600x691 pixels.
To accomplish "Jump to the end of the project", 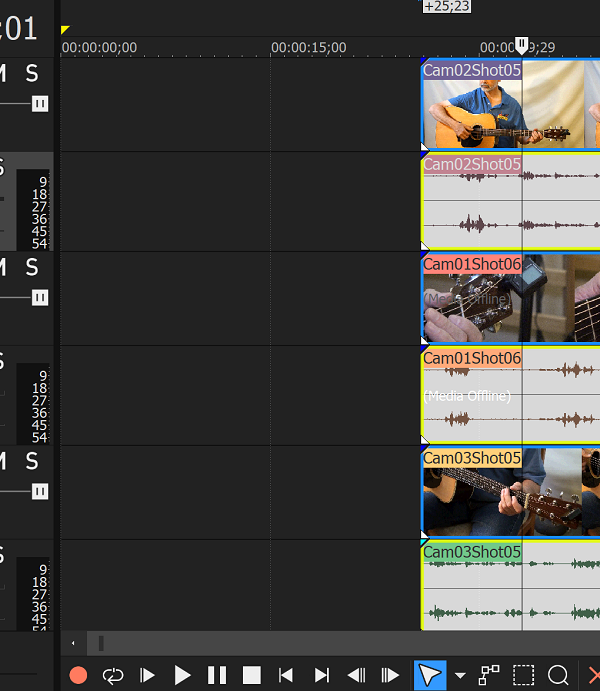I will click(x=321, y=675).
